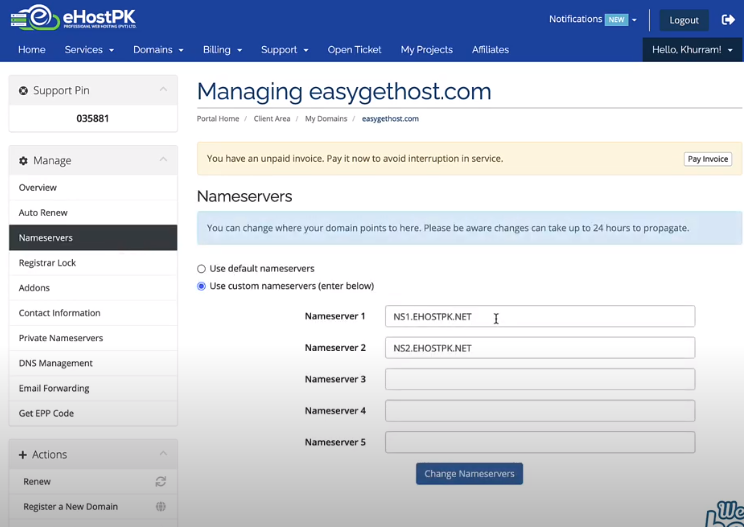
Task: Click the Nameserver 2 input field
Action: pos(540,348)
